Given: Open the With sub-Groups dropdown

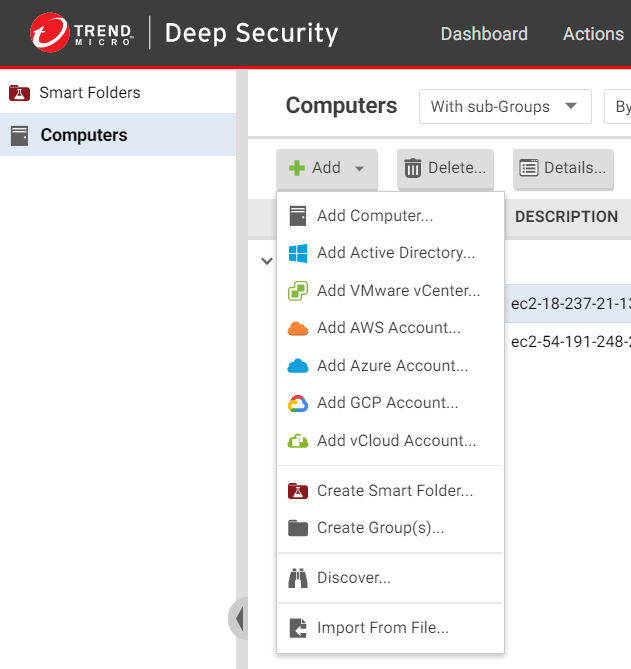Looking at the screenshot, I should coord(504,106).
